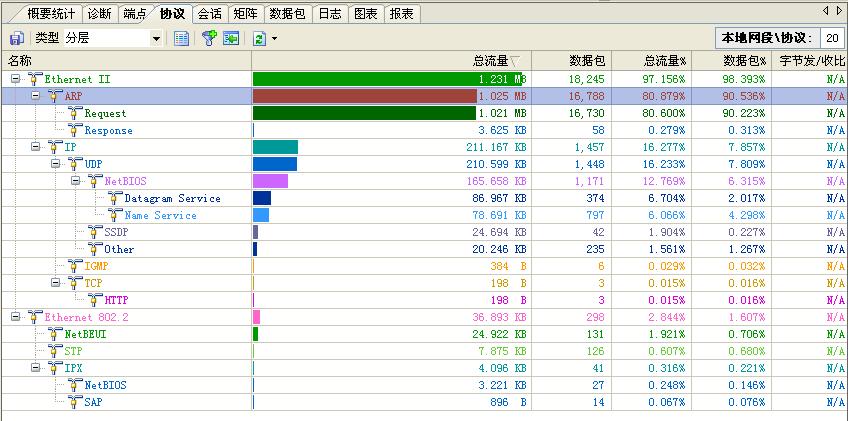Open the 报表 tab

click(402, 14)
